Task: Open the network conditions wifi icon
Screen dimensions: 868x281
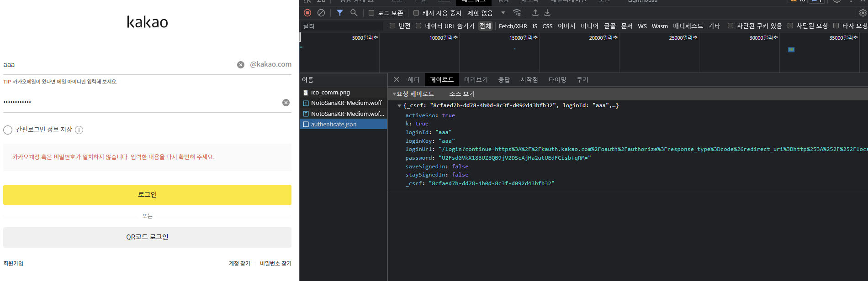Action: [x=517, y=13]
